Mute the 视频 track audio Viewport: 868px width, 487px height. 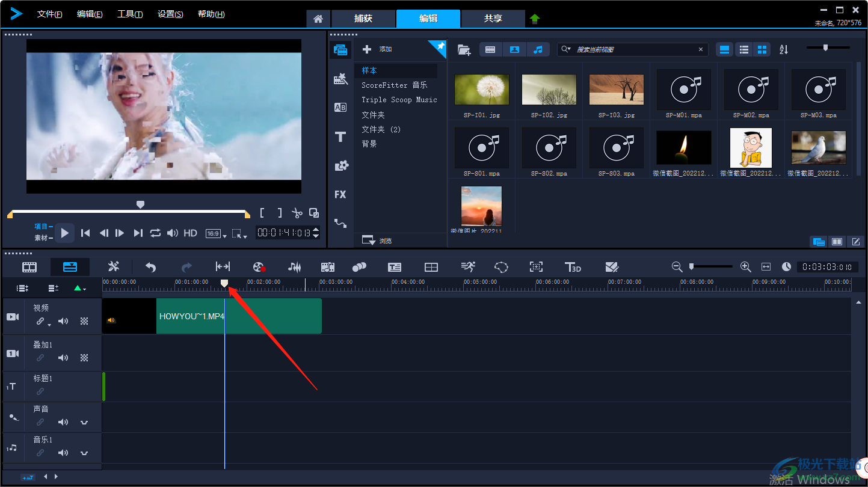pyautogui.click(x=63, y=321)
